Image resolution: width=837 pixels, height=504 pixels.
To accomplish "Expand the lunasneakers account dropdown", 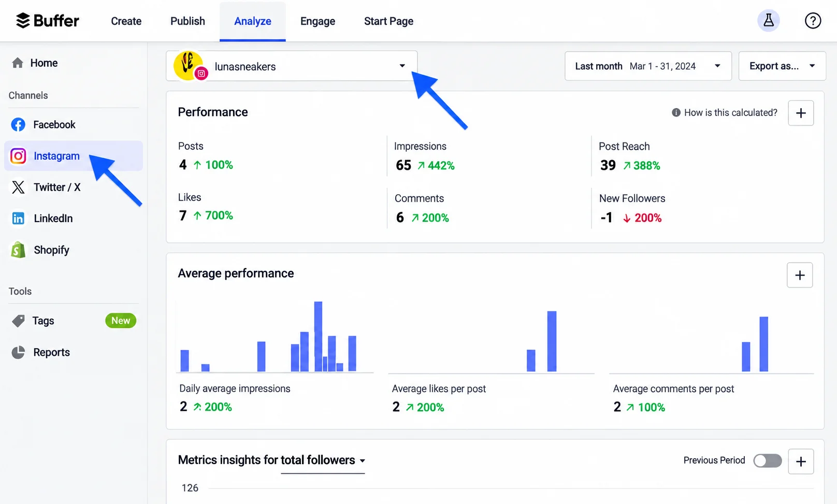I will tap(292, 66).
